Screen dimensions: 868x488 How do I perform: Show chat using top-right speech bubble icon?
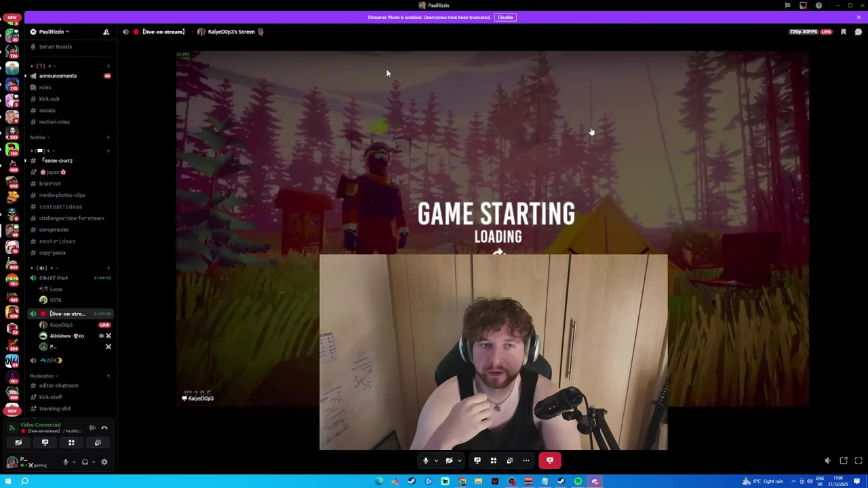[859, 32]
